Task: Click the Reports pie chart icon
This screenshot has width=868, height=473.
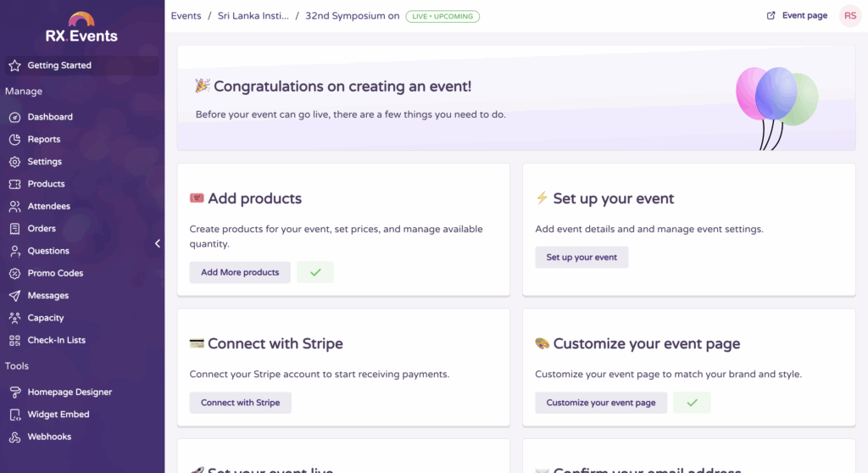Action: pyautogui.click(x=14, y=139)
